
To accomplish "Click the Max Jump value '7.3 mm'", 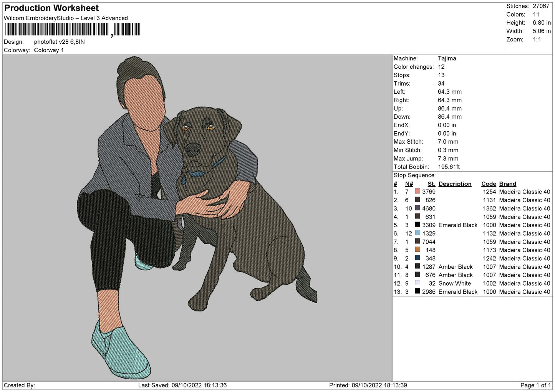I will point(448,159).
